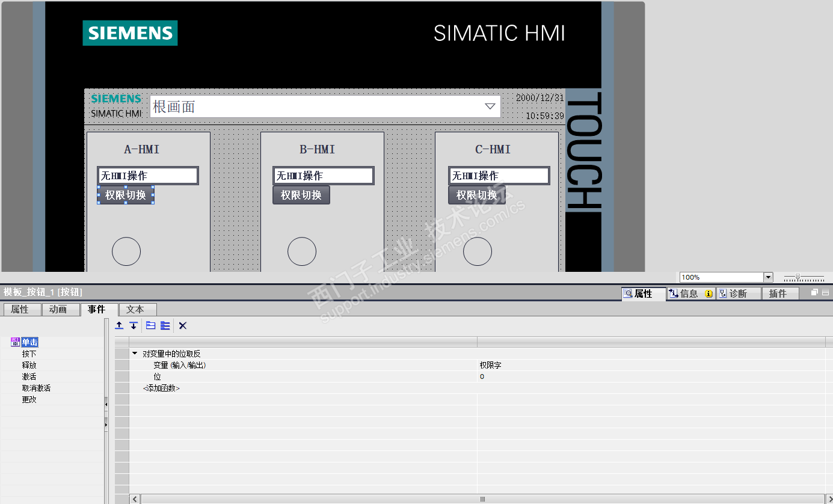Image resolution: width=833 pixels, height=504 pixels.
Task: Click the large teal SIEMENS logo
Action: [130, 33]
